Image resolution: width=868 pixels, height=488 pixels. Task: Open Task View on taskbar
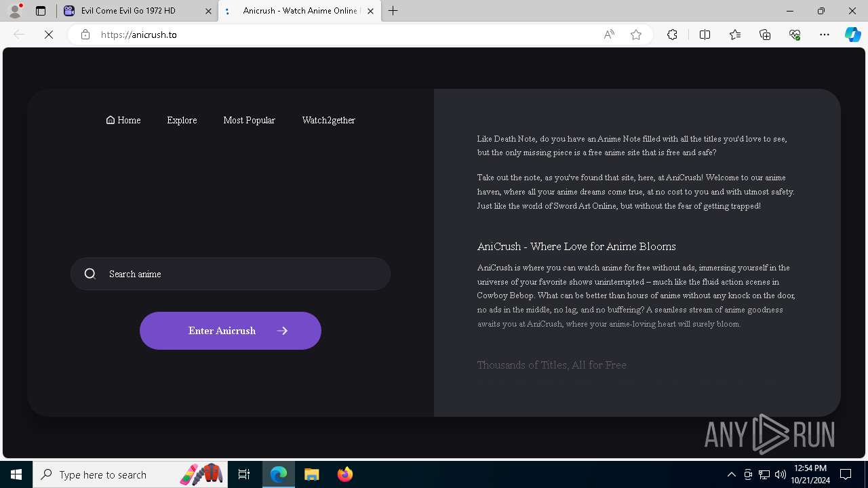tap(244, 474)
